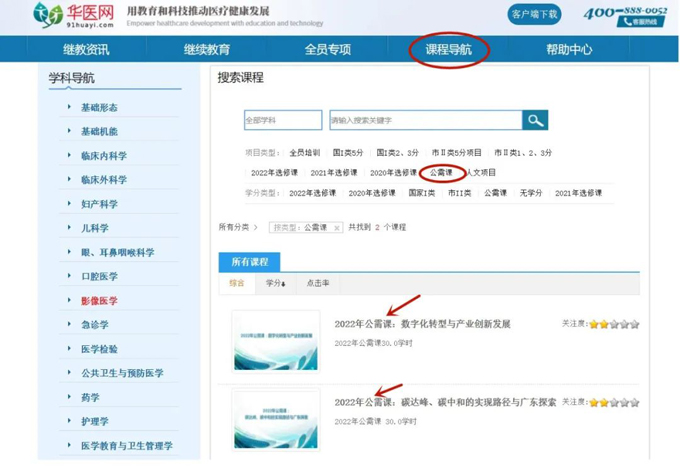Image resolution: width=680 pixels, height=475 pixels.
Task: Click thumbnail of 数字化转型 course
Action: [276, 341]
